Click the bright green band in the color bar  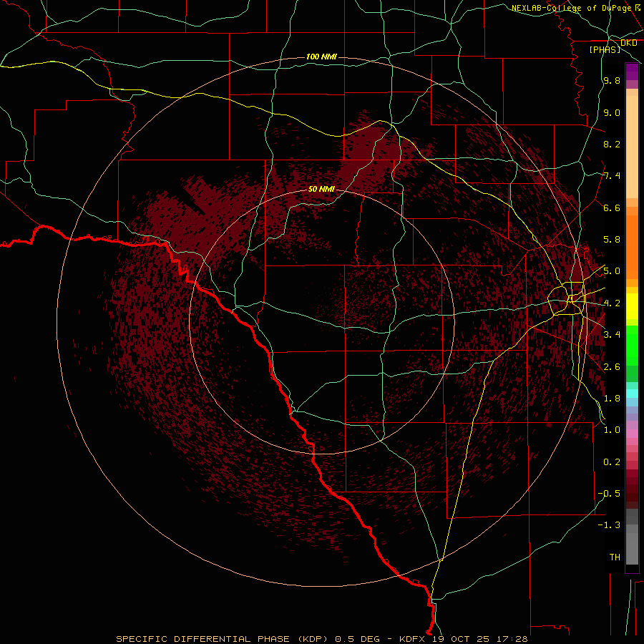[x=632, y=345]
